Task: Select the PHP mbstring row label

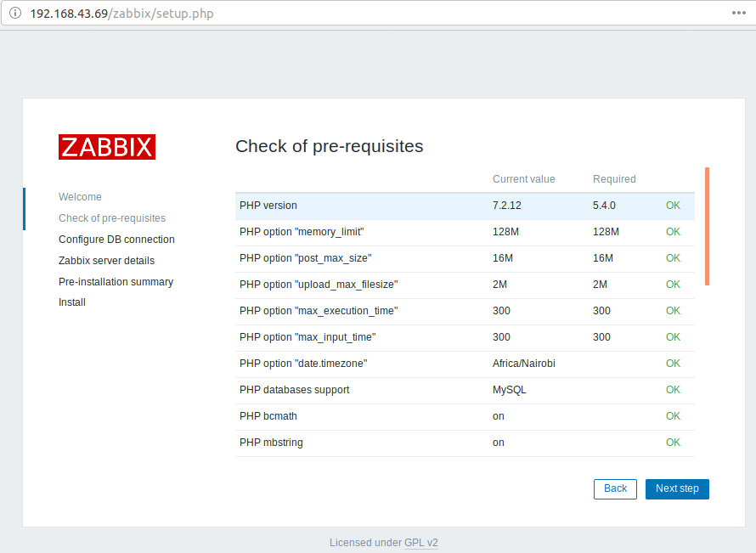Action: 272,443
